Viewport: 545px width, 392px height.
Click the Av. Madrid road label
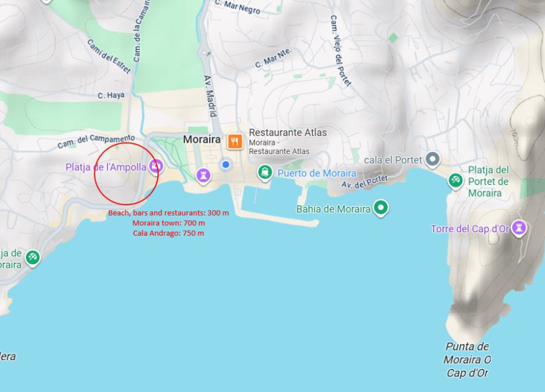[x=210, y=96]
